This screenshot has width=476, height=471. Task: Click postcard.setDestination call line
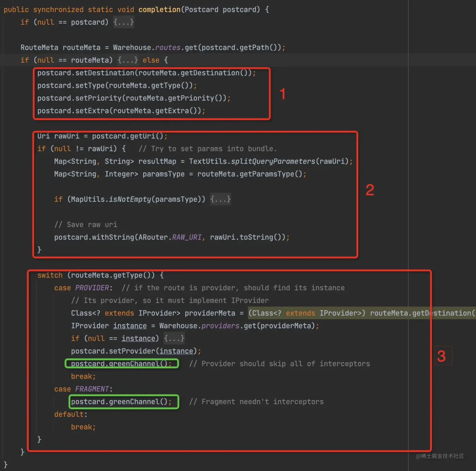(147, 73)
